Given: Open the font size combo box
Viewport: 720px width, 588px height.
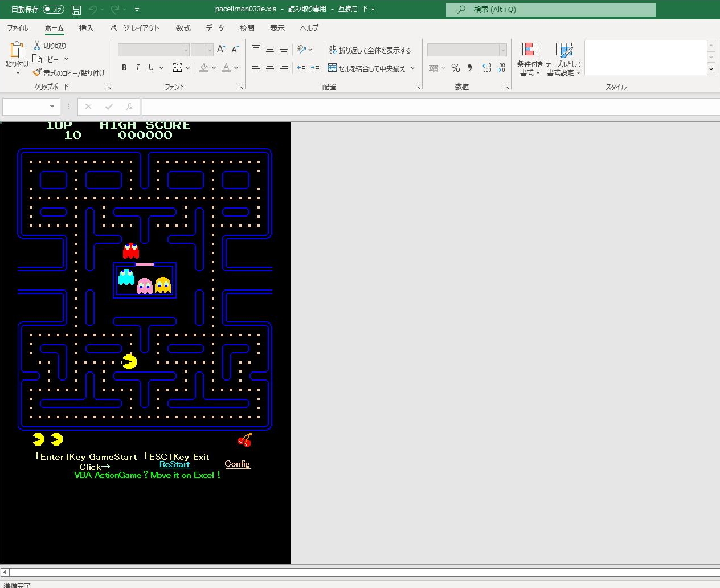Looking at the screenshot, I should click(x=202, y=50).
